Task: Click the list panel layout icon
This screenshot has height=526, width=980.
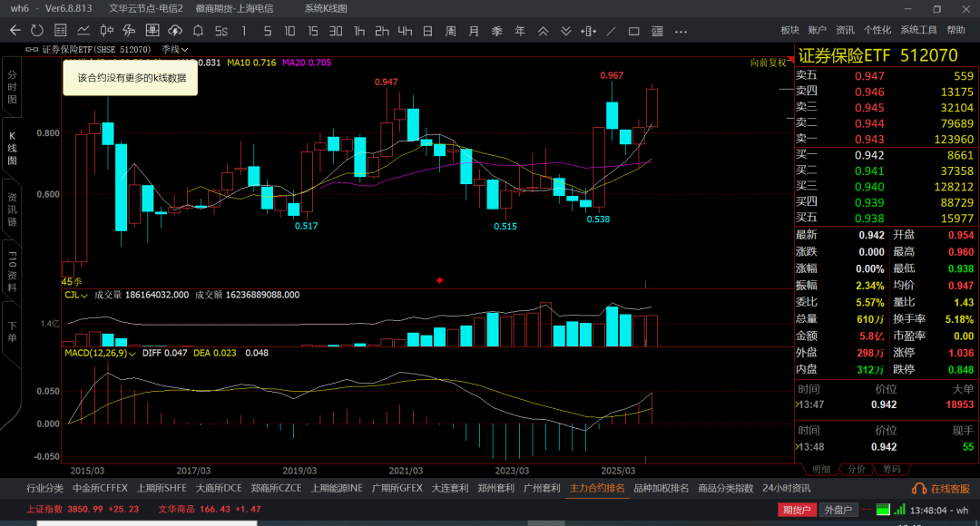Action: coord(657,31)
